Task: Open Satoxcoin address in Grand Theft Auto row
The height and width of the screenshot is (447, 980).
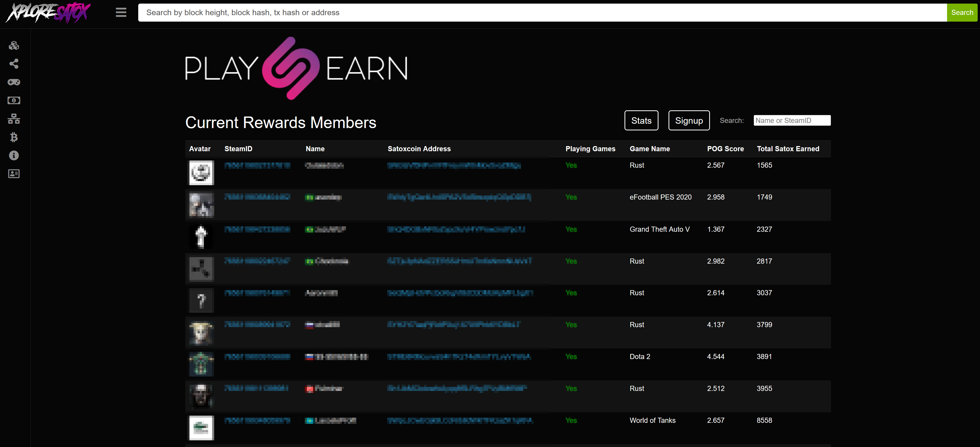Action: point(456,229)
